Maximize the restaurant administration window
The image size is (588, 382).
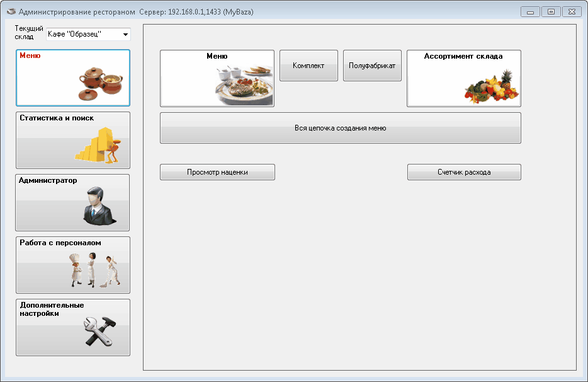point(551,12)
